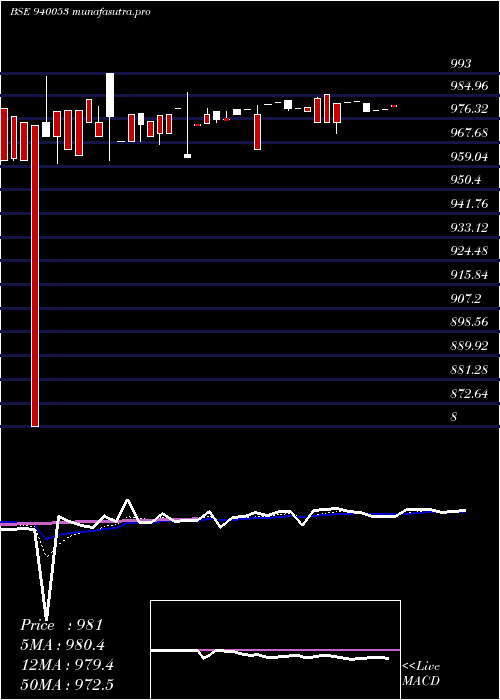The image size is (500, 700).
Task: Select the 881.28 price axis label
Action: click(x=469, y=370)
